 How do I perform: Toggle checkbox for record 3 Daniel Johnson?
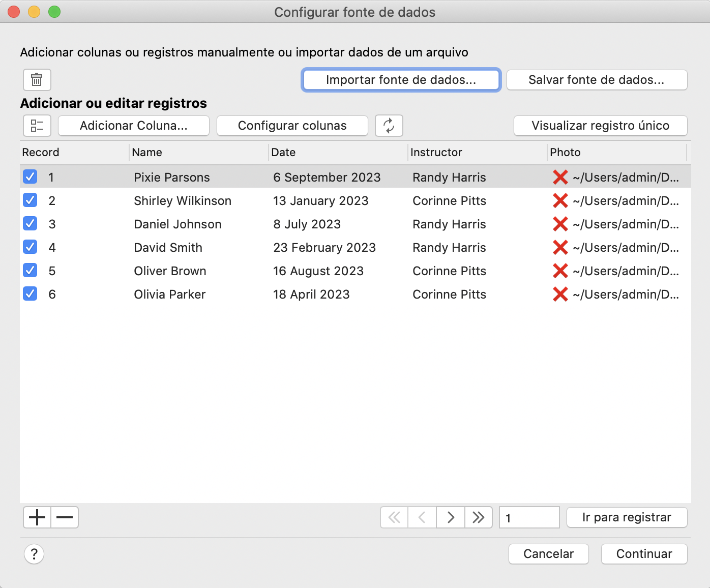coord(30,224)
